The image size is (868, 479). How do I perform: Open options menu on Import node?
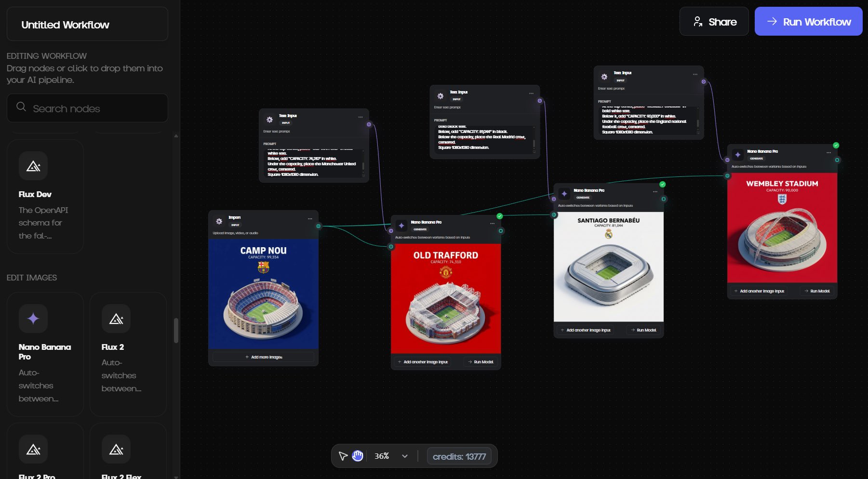(x=310, y=219)
